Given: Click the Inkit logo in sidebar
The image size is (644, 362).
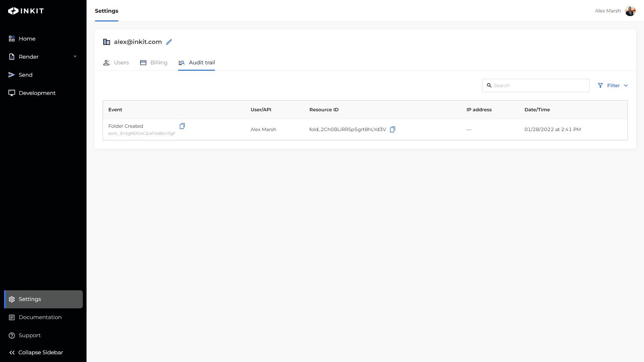Looking at the screenshot, I should point(26,11).
